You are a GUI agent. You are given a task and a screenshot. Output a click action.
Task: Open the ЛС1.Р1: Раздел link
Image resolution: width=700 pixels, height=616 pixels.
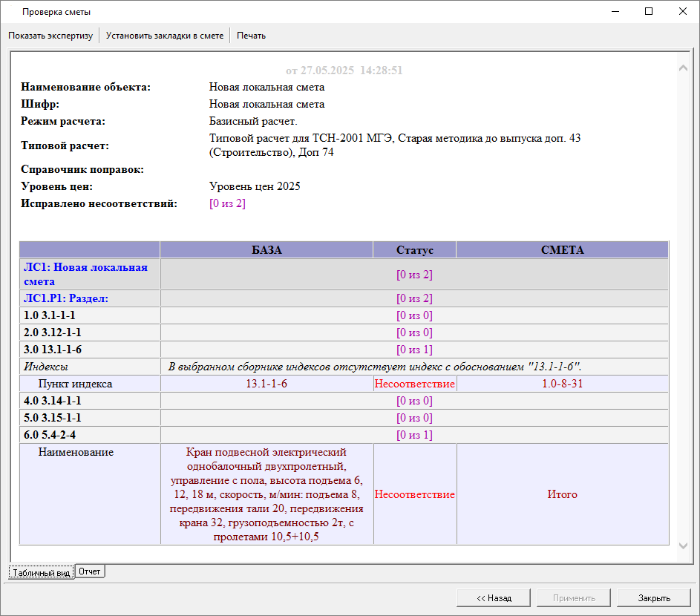pyautogui.click(x=72, y=298)
